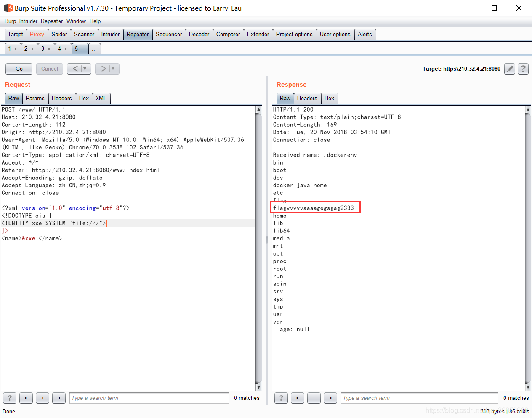This screenshot has width=532, height=418.
Task: Jump to next match in response search
Action: coord(330,398)
